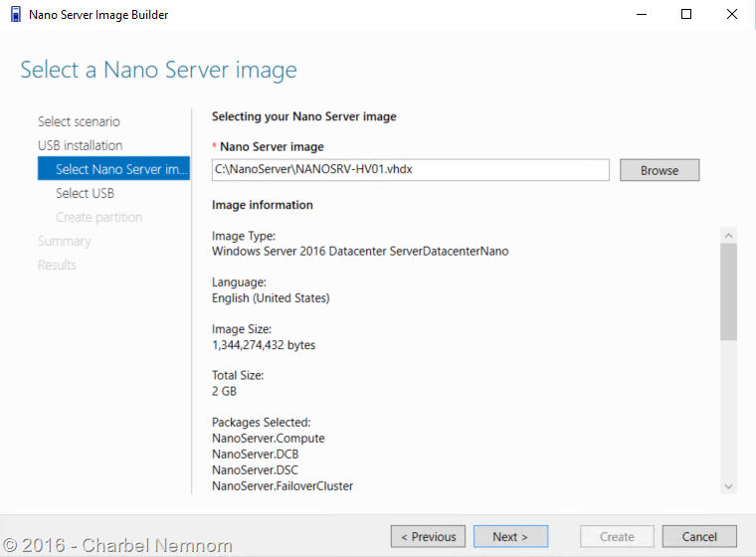Click the 2 GB total size value
756x557 pixels.
(224, 391)
